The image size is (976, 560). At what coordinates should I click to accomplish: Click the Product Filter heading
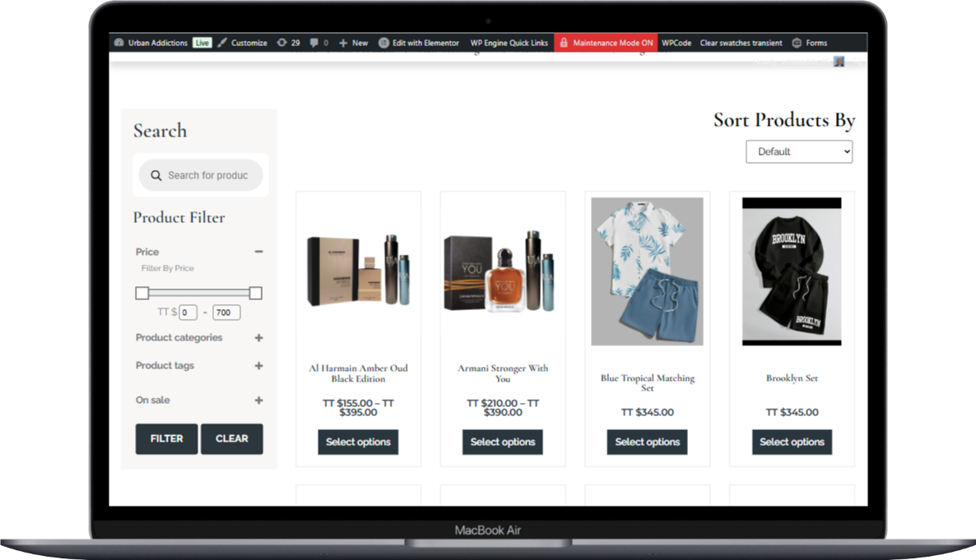179,217
